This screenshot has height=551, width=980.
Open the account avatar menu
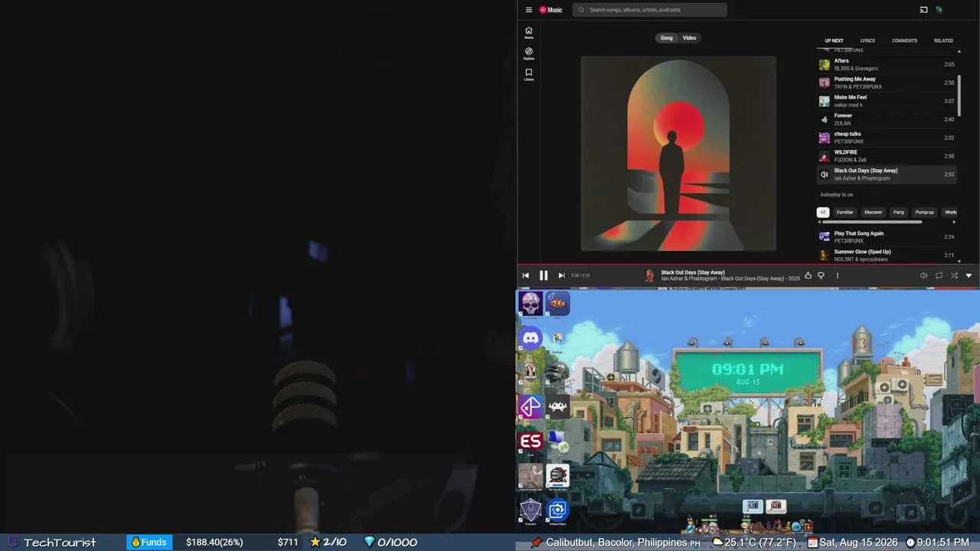pyautogui.click(x=939, y=10)
